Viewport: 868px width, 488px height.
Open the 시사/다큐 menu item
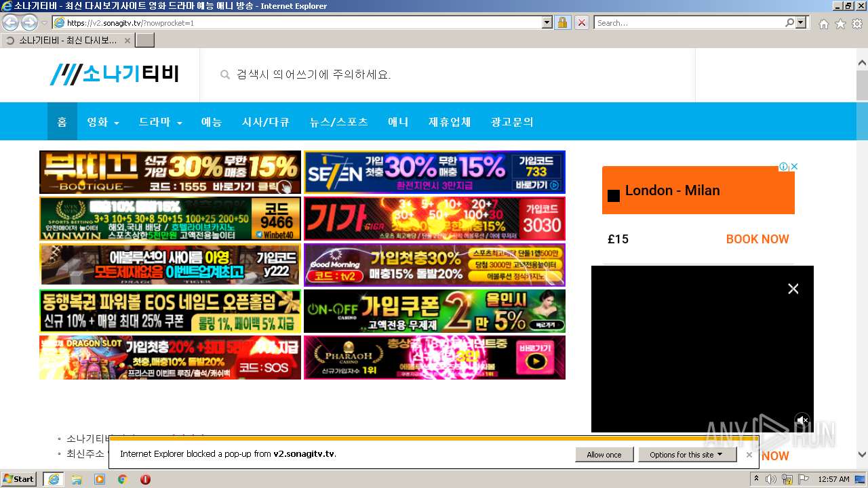[x=266, y=122]
